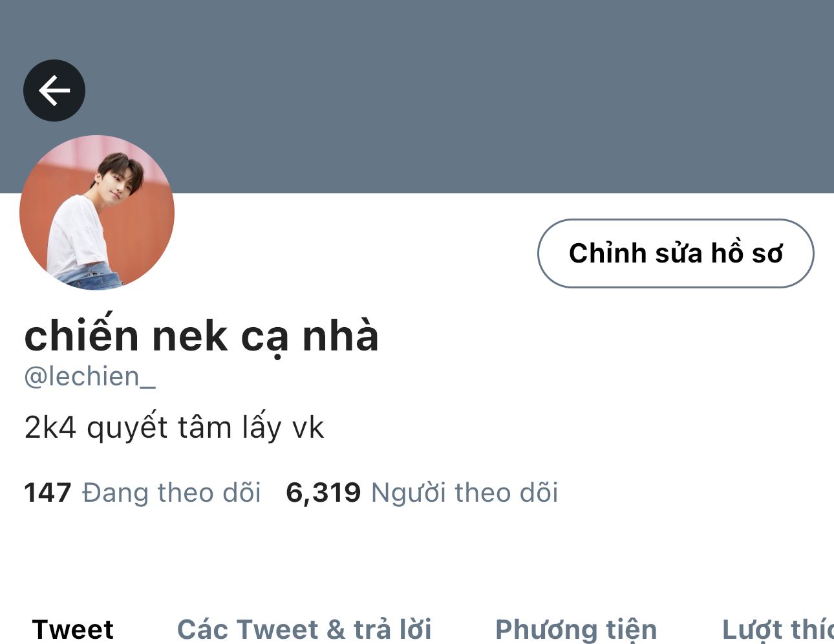Click vk at the end of the bio
Screen dimensions: 834x644
308,427
